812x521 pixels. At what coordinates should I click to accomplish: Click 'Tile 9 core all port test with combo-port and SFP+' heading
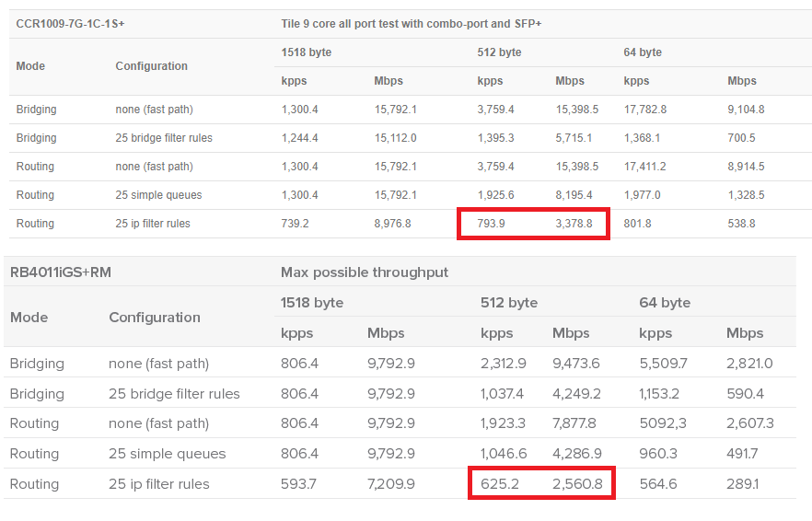(x=412, y=24)
